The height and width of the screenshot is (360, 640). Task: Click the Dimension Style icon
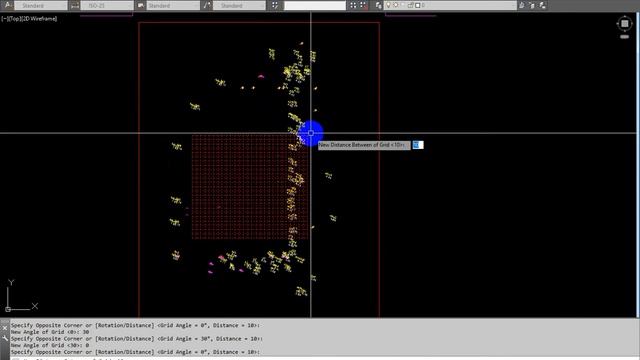75,5
